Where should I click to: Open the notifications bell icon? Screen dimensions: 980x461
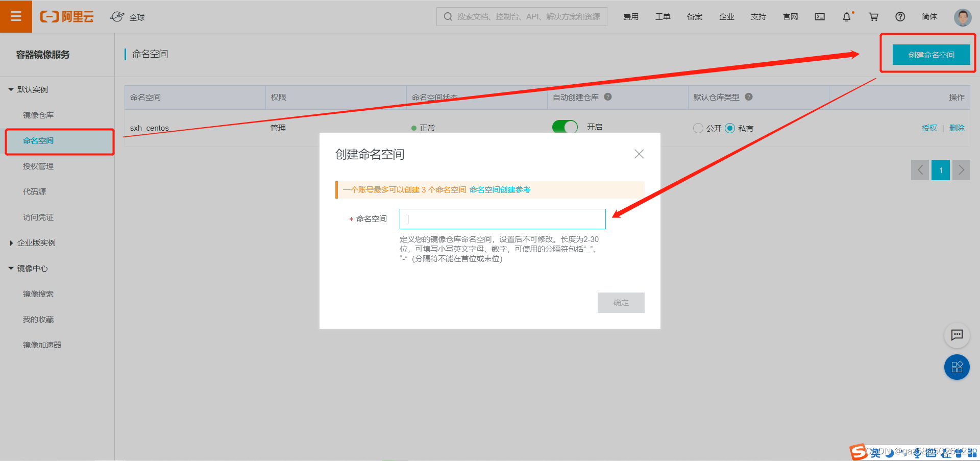847,16
